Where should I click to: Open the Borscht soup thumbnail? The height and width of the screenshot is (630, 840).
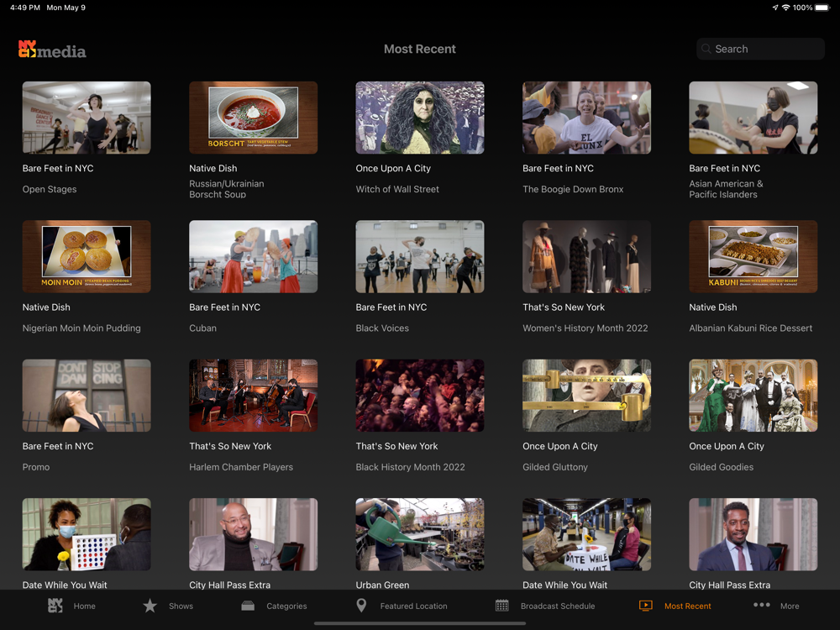tap(253, 118)
